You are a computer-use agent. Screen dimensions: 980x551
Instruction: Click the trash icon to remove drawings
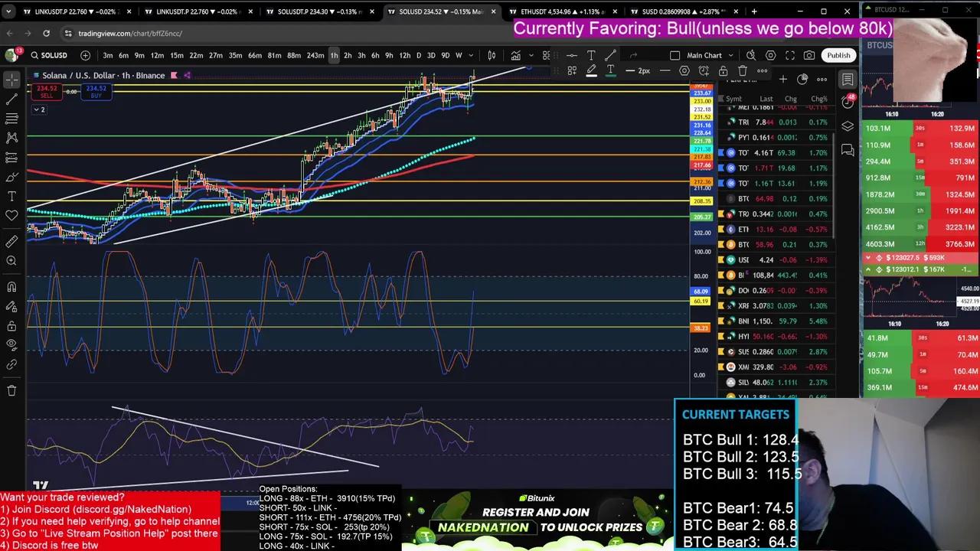click(x=11, y=390)
